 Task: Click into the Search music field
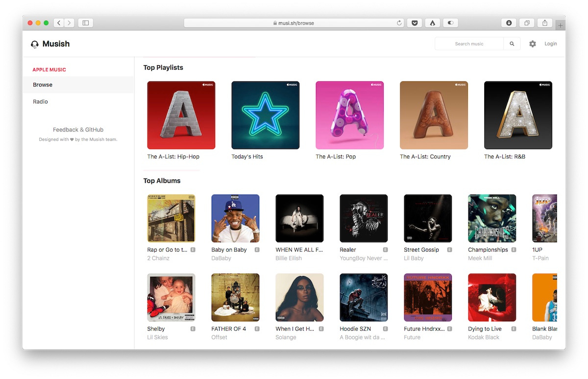(x=469, y=44)
